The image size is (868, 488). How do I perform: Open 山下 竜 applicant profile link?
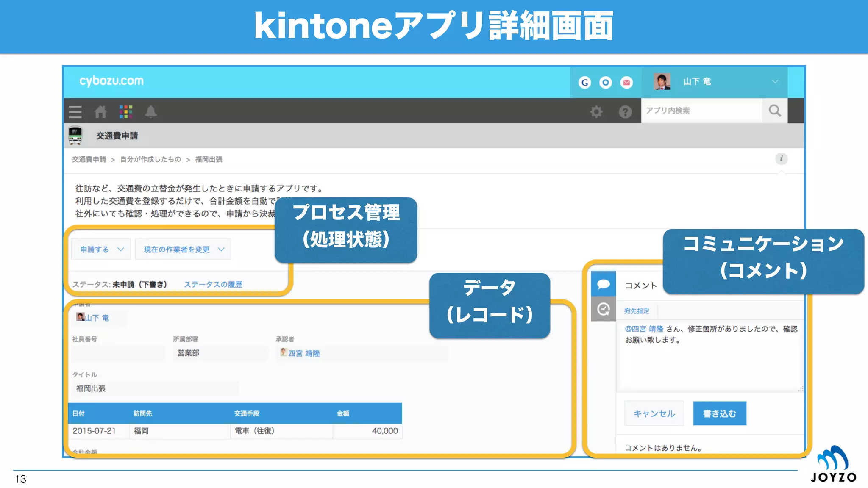97,318
